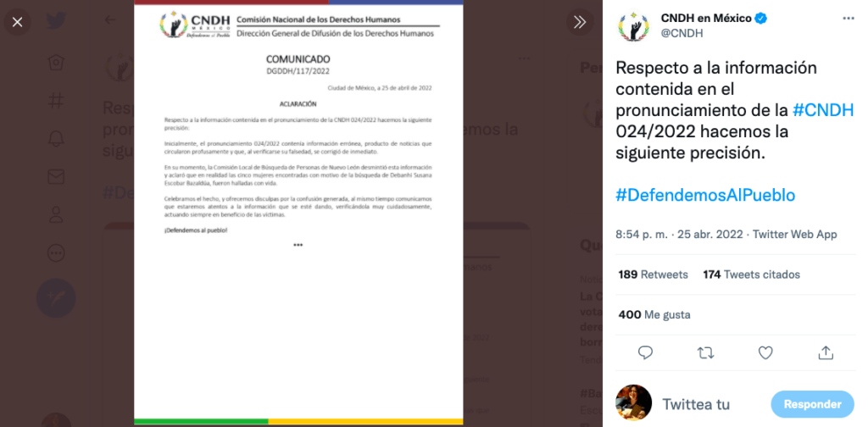Viewport: 868px width, 427px height.
Task: Open Home via the house icon
Action: [56, 62]
